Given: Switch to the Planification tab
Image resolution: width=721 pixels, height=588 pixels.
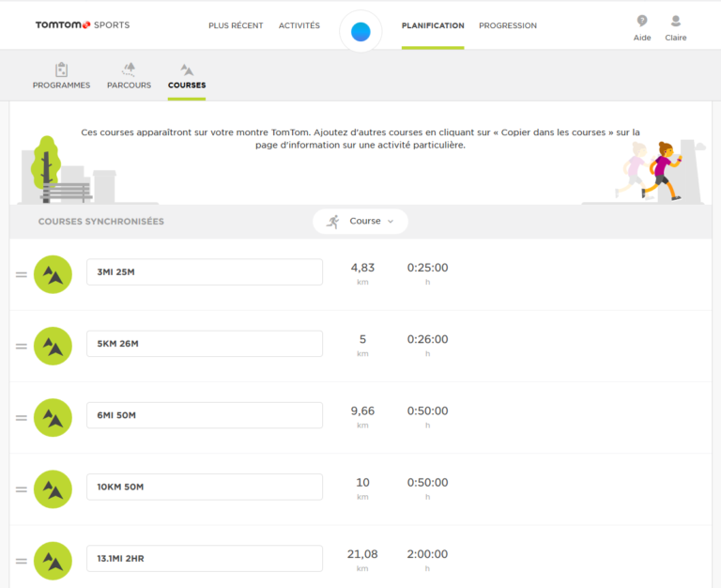Looking at the screenshot, I should pyautogui.click(x=433, y=25).
